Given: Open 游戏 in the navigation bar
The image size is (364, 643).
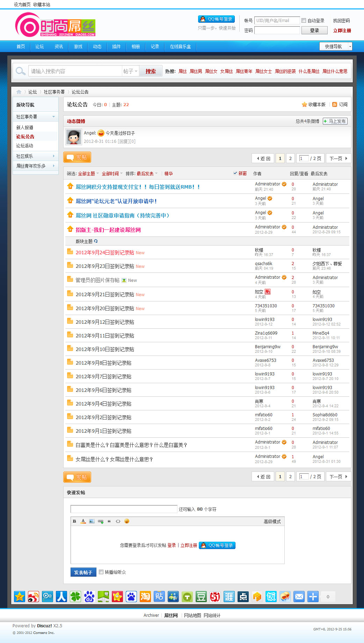Looking at the screenshot, I should (78, 46).
